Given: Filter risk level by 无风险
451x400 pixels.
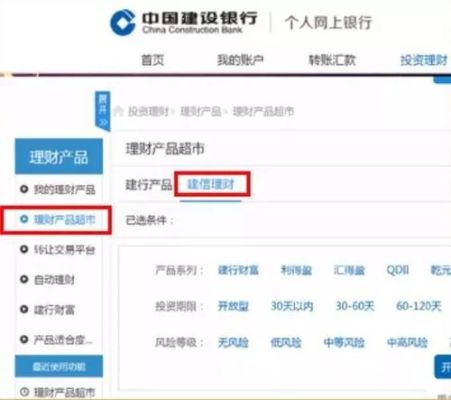Looking at the screenshot, I should click(233, 342).
